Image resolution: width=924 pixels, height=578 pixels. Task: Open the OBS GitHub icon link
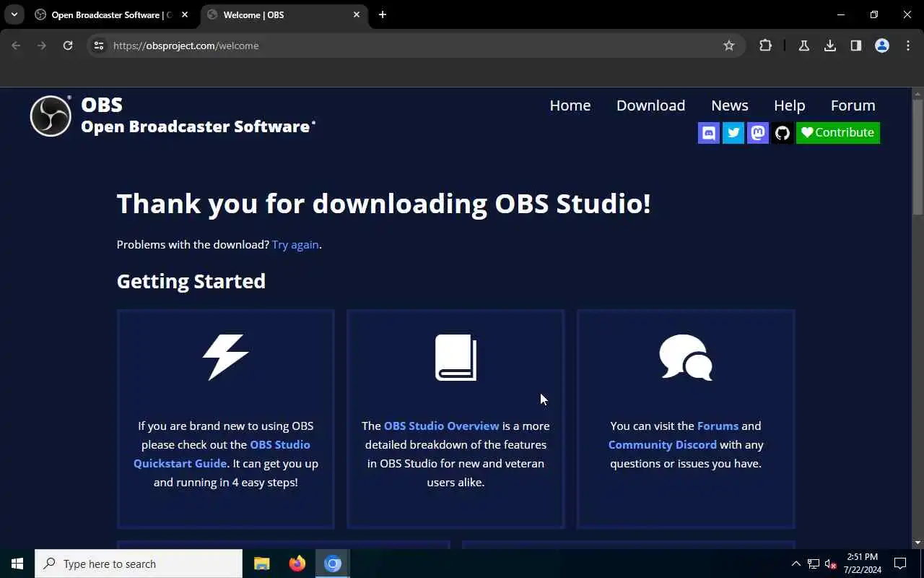[783, 133]
